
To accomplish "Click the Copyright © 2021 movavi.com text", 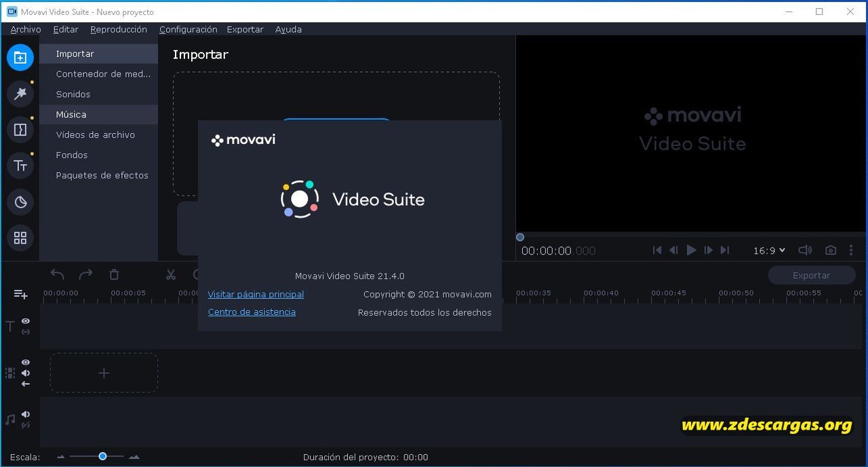I will point(427,295).
